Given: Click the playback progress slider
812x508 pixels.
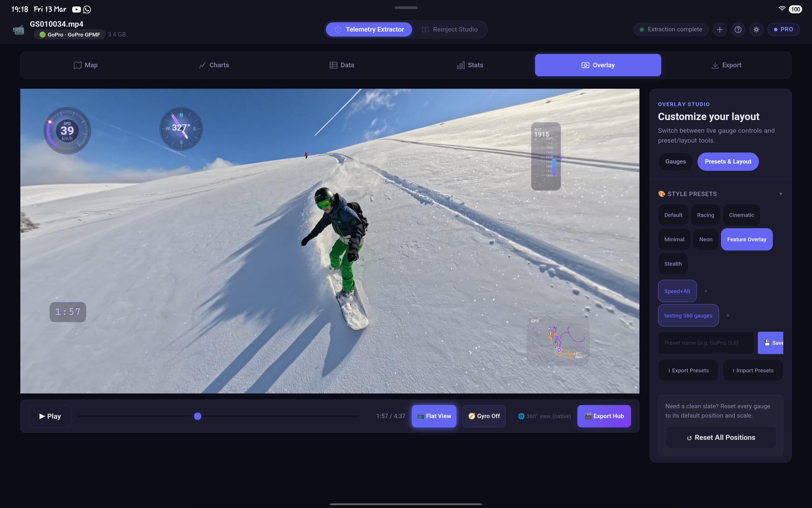Looking at the screenshot, I should [197, 416].
